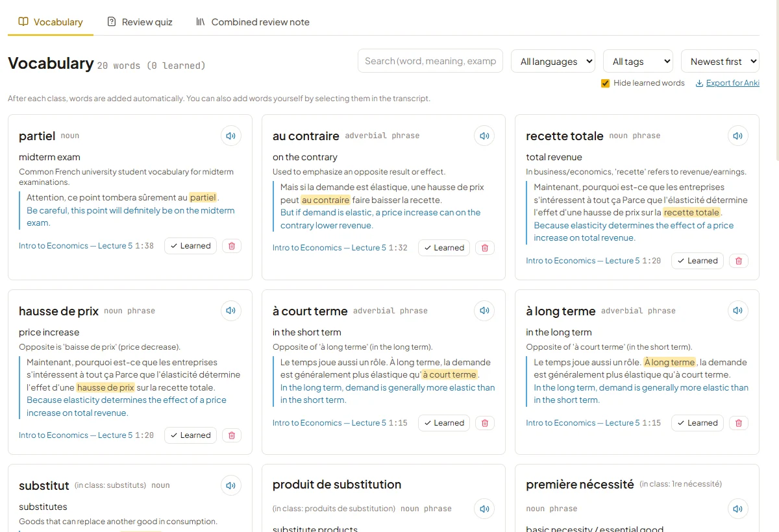This screenshot has width=779, height=532.
Task: Listen to 'recette totale' pronunciation
Action: 737,136
